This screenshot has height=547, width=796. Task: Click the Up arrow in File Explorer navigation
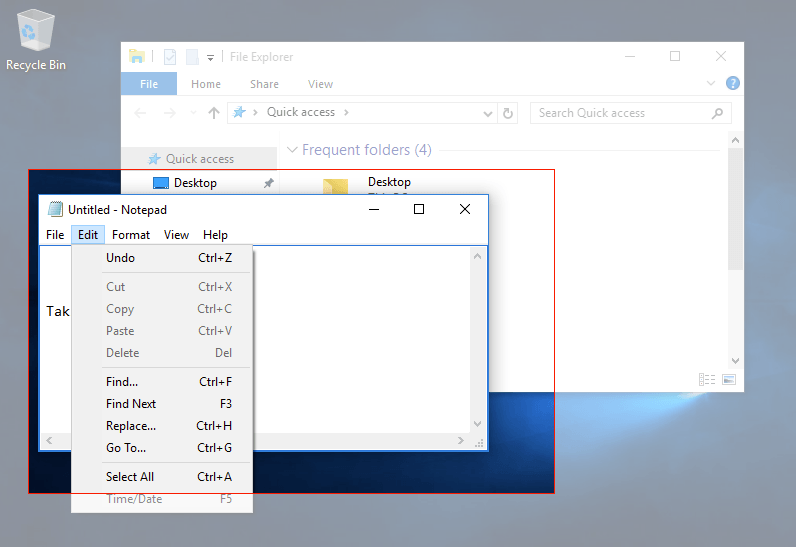point(213,114)
